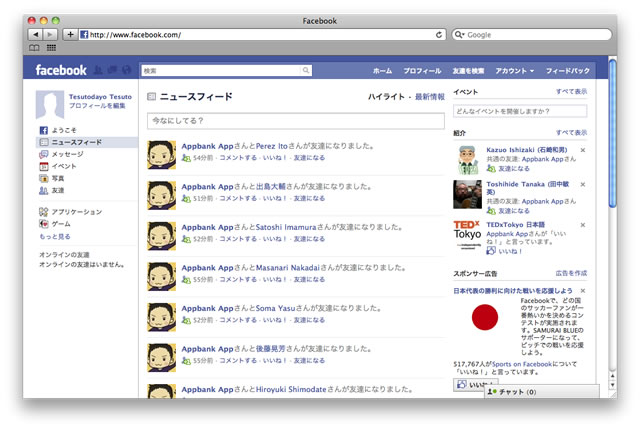Click すべて表示 next to イベント
The image size is (640, 430).
tap(571, 91)
